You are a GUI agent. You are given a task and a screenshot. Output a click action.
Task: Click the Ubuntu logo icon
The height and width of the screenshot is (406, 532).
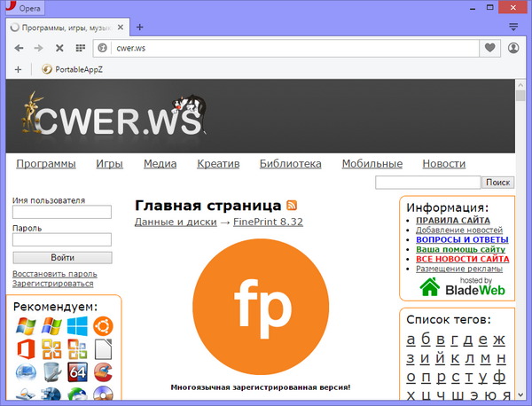[x=103, y=326]
